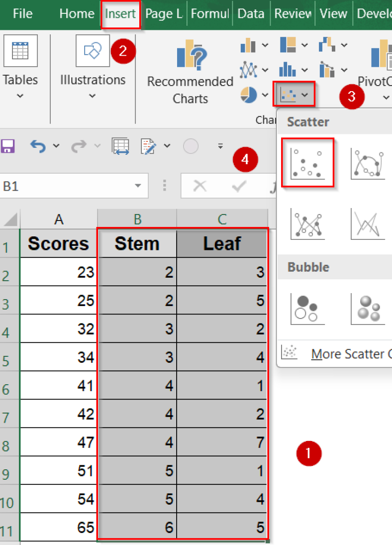
Task: Click the Recommended Charts icon
Action: 191,55
